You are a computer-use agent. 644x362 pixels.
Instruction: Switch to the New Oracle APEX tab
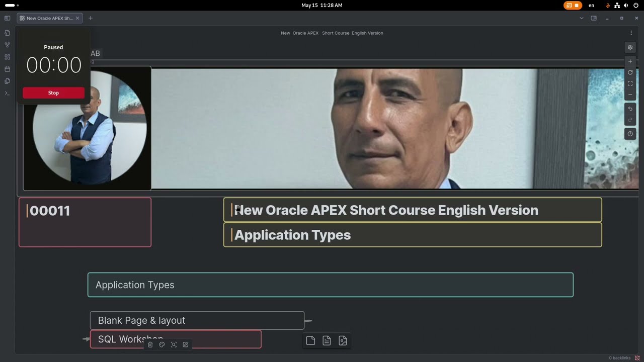pos(50,18)
